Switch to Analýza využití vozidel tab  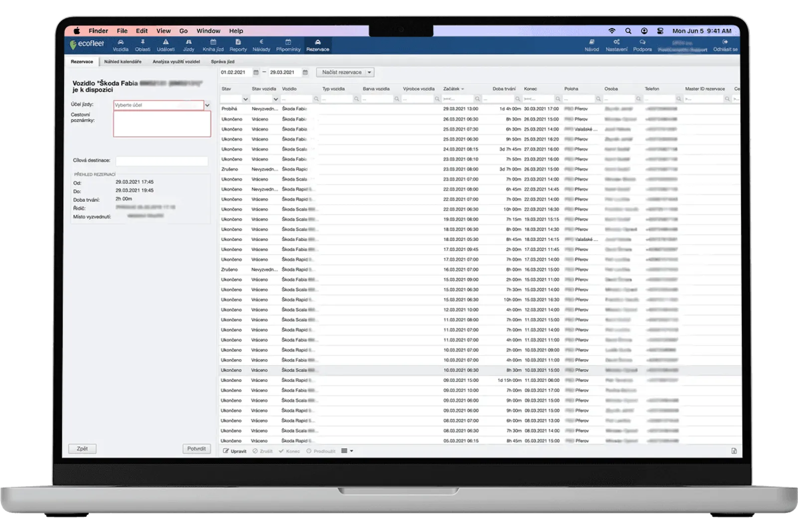[x=176, y=62]
